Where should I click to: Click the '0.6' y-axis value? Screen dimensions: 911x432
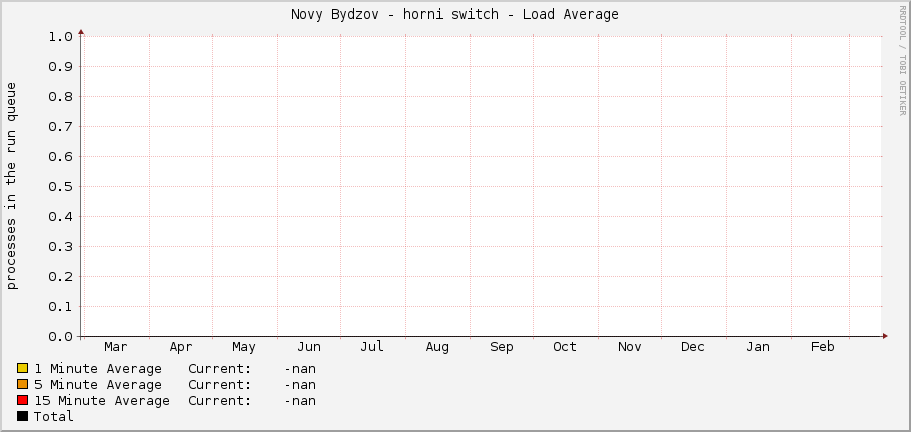click(x=60, y=157)
